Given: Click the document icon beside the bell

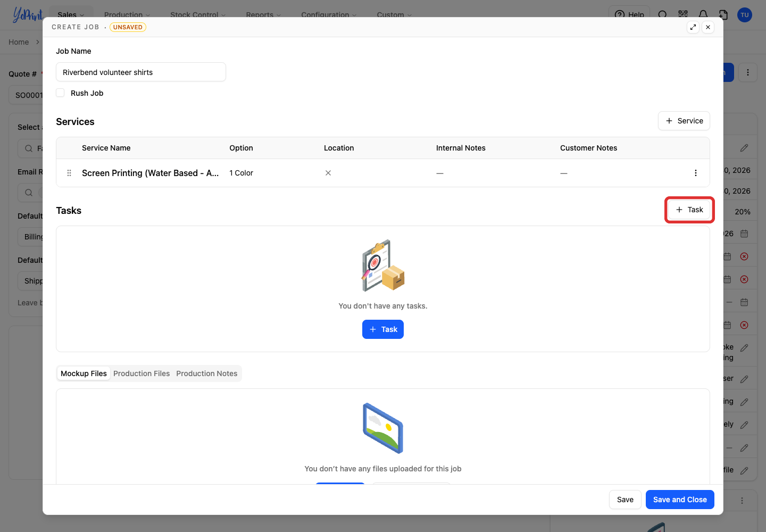Looking at the screenshot, I should tap(723, 14).
